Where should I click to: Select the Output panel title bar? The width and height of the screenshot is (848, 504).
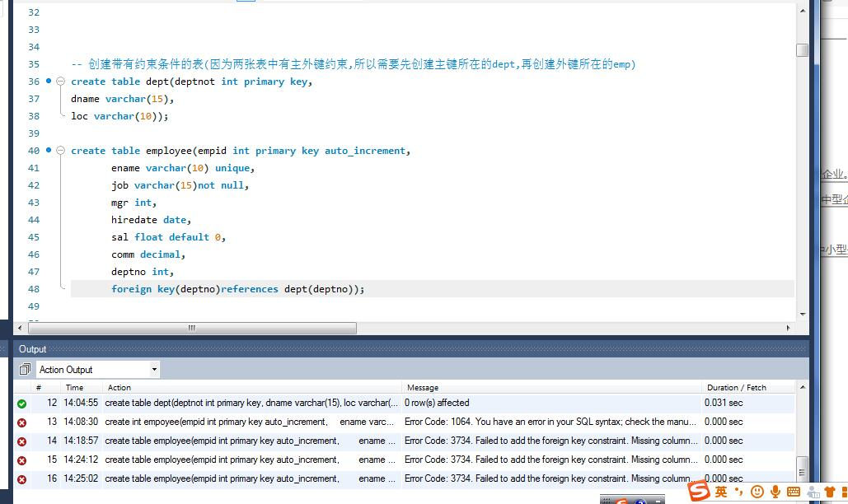tap(411, 349)
